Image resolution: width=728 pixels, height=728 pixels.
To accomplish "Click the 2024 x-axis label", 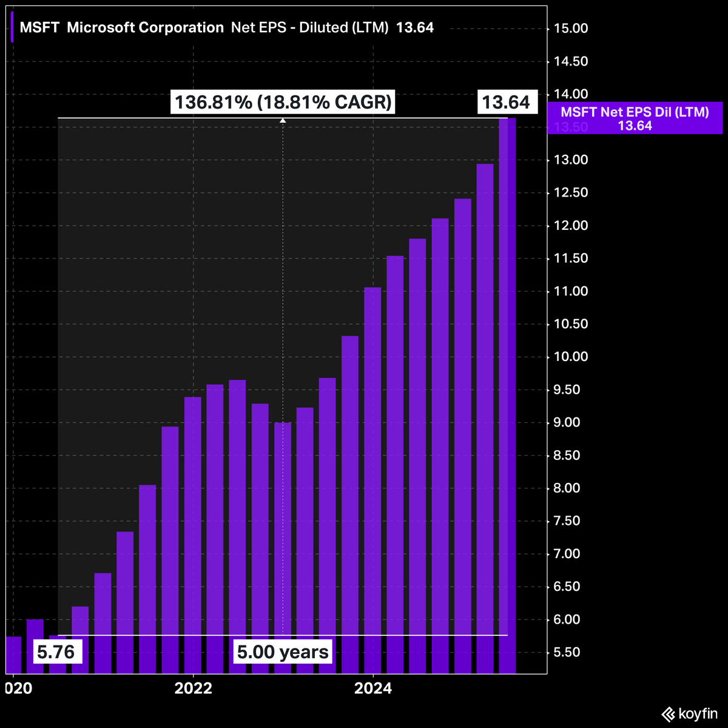I will (373, 689).
